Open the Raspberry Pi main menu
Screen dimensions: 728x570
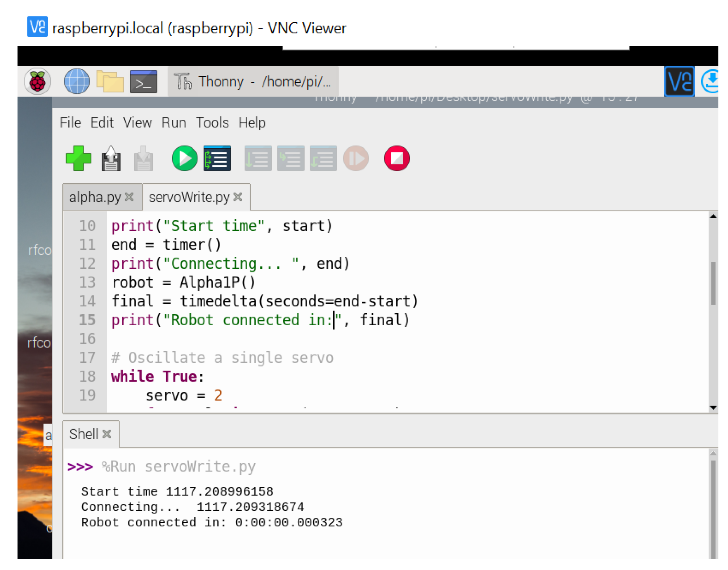[37, 81]
